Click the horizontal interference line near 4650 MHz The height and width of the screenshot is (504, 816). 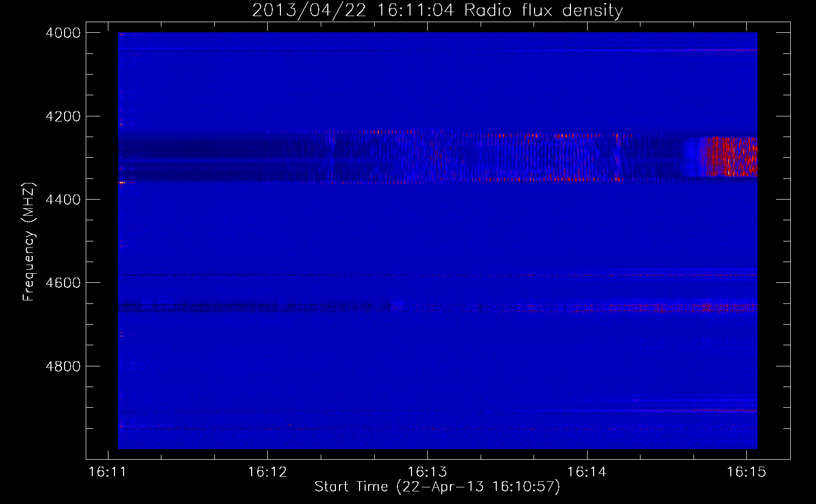437,306
